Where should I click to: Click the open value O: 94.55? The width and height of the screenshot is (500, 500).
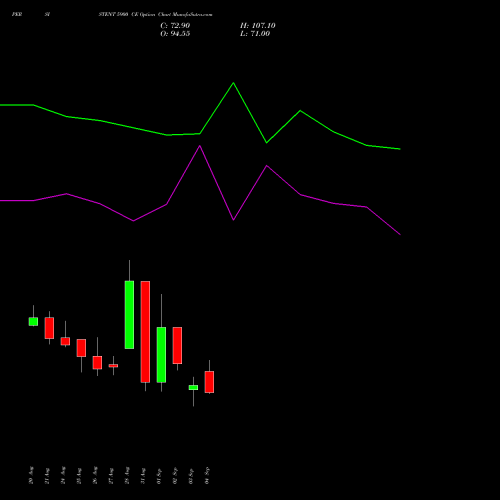coord(175,34)
